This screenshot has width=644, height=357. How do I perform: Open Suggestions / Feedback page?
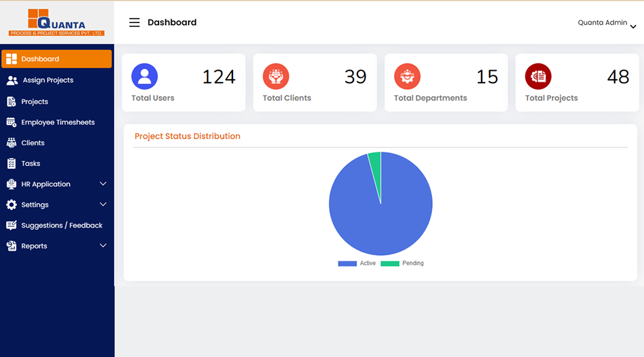(x=62, y=225)
